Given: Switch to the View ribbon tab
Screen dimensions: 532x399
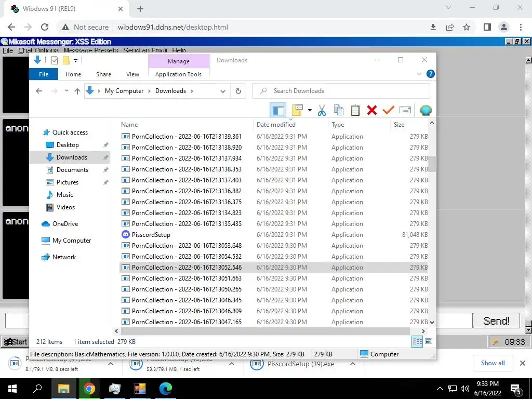Looking at the screenshot, I should [132, 74].
